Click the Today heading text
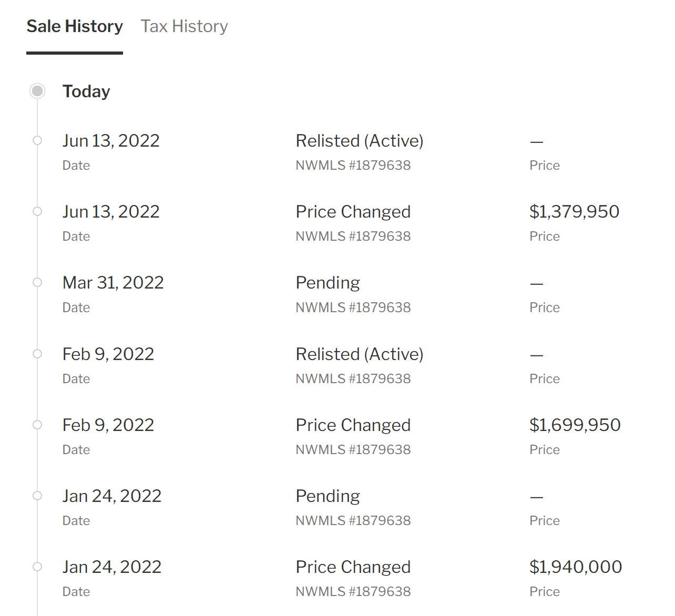 [86, 91]
